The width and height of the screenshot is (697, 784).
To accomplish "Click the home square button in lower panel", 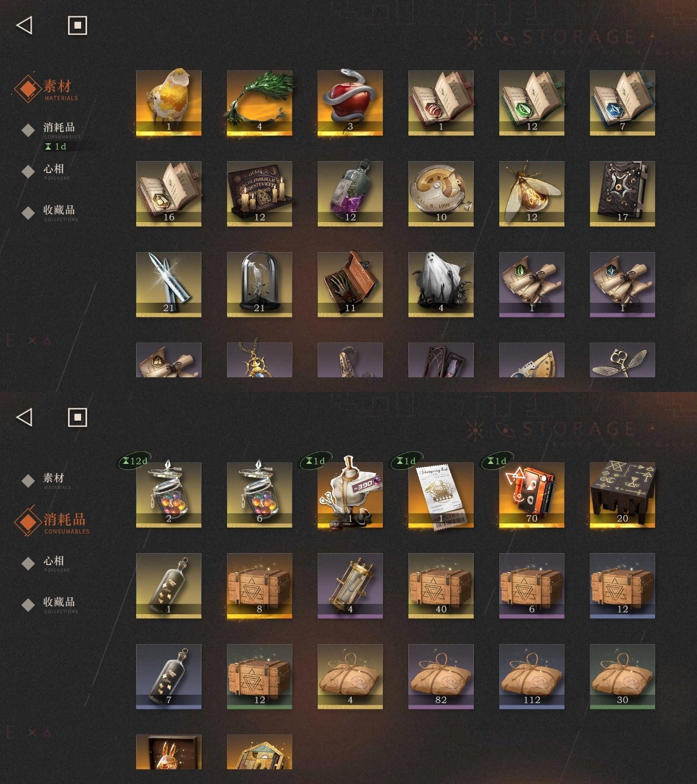I will (x=77, y=418).
